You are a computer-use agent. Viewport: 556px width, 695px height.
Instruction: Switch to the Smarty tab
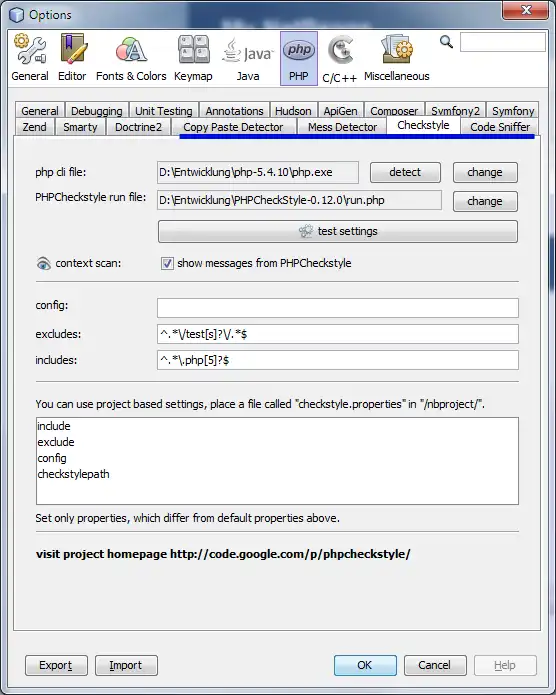(x=80, y=127)
